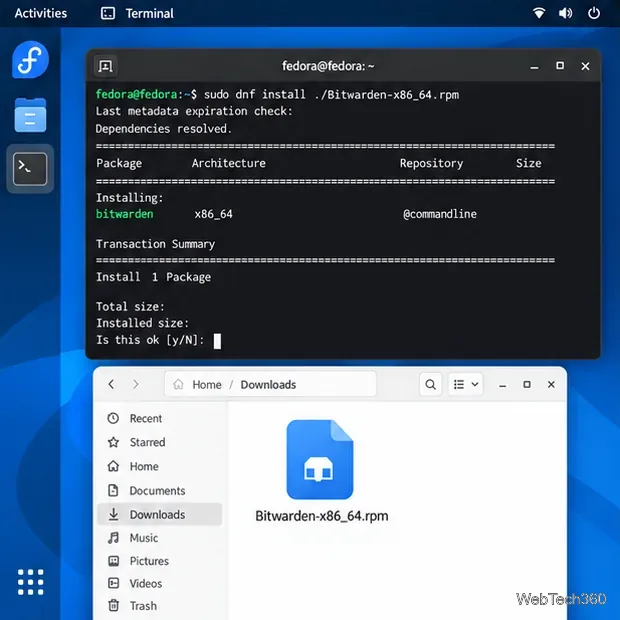Open search in Files
Viewport: 620px width, 620px height.
pos(430,384)
